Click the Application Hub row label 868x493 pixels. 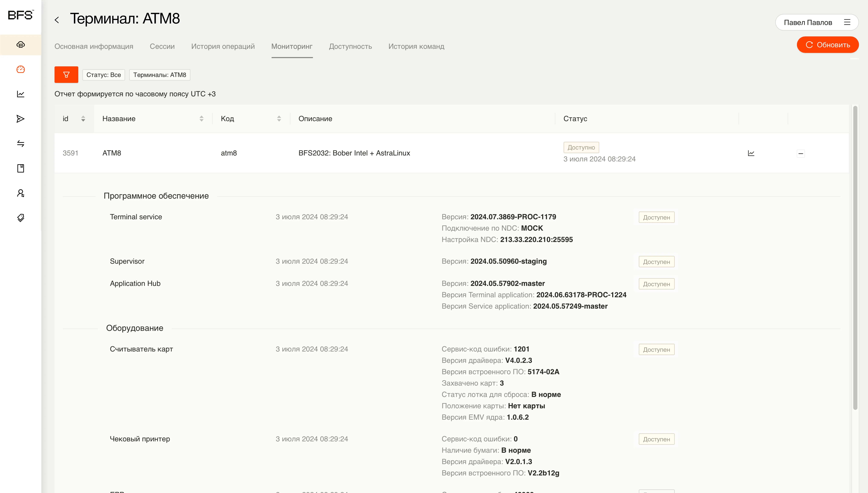point(135,283)
